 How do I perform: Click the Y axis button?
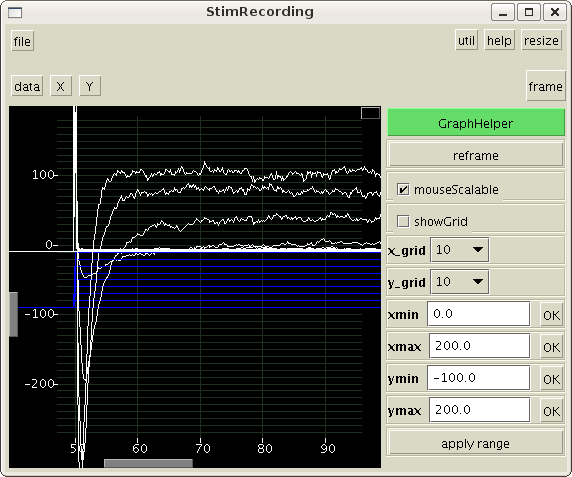point(90,86)
